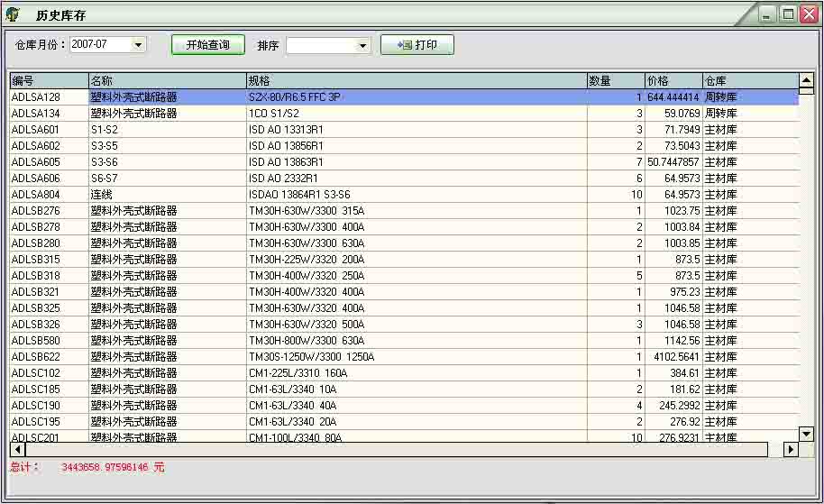Screen dimensions: 824x504
Task: Click the horizontal scrollbar right arrow
Action: (x=791, y=449)
